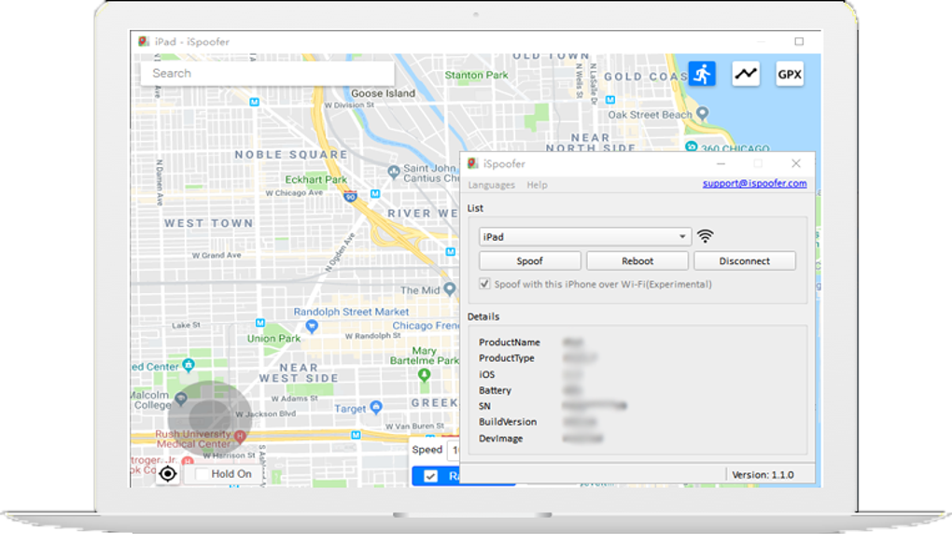
Task: Click the United Center marker icon
Action: [x=189, y=365]
